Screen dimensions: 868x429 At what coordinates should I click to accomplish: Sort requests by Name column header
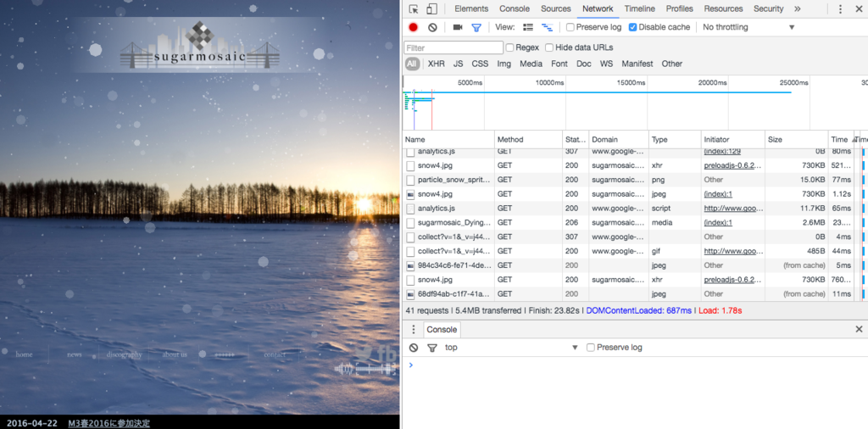(449, 140)
